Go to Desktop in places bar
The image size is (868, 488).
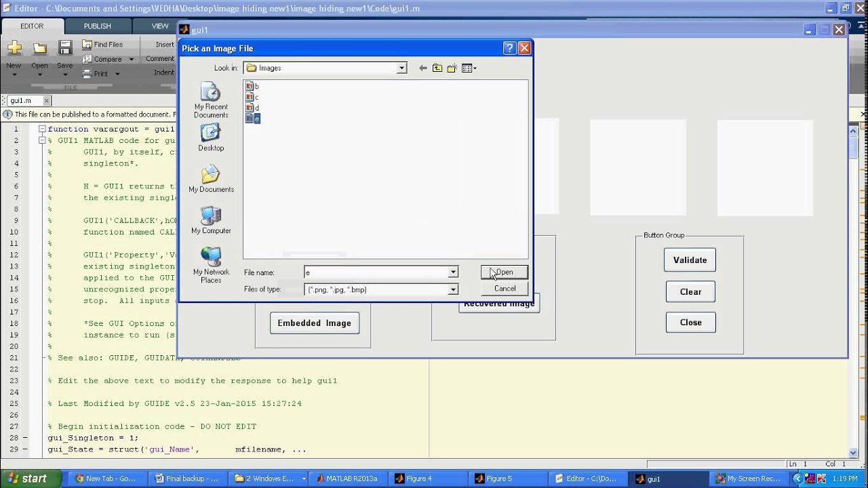tap(211, 138)
